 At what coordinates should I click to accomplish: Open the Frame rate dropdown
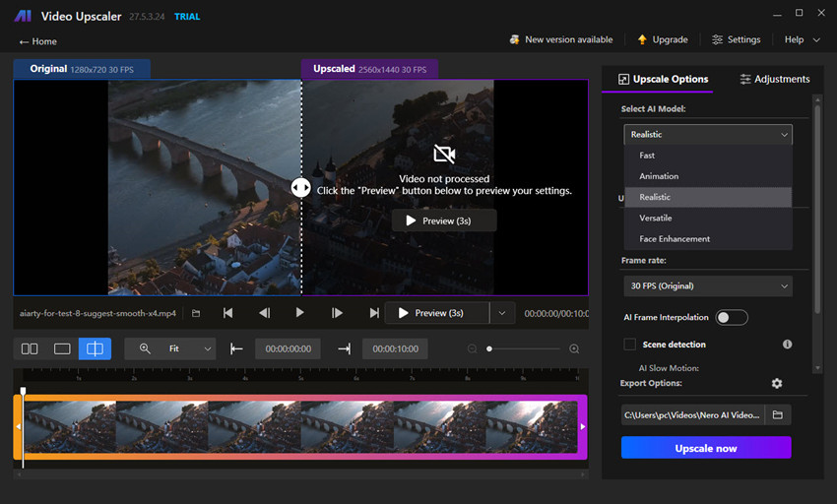pos(708,286)
